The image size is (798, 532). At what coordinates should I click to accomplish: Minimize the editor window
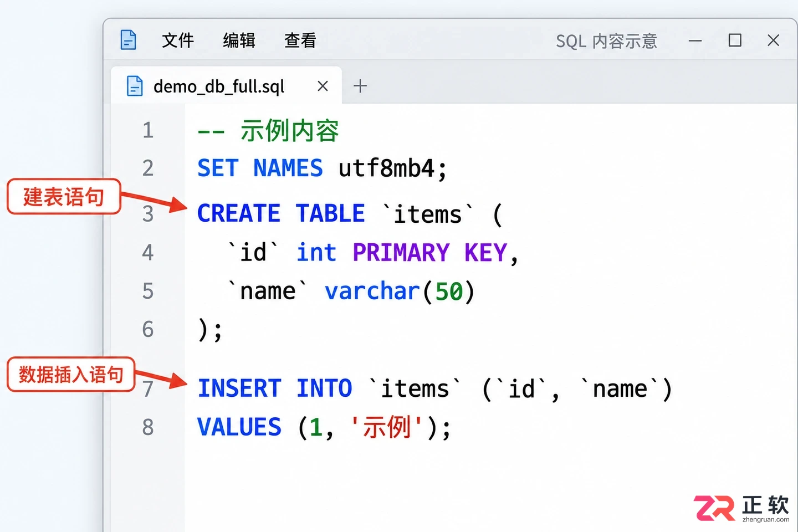tap(695, 40)
